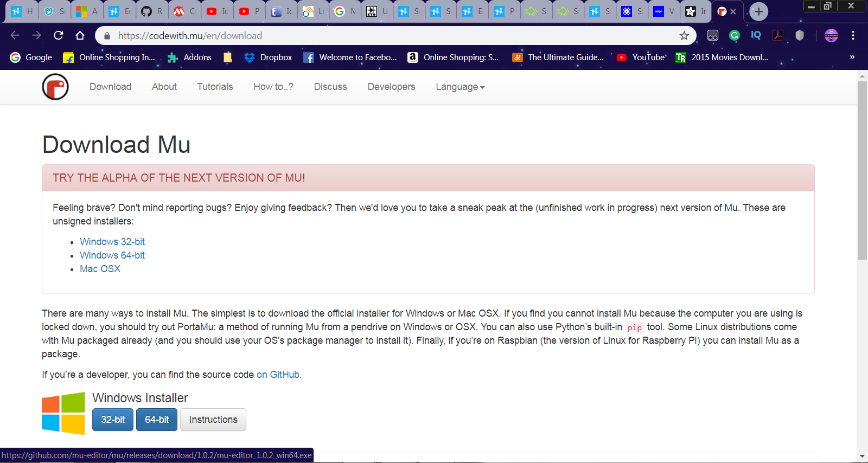Click the address bar URL
The image size is (868, 463).
(x=190, y=36)
